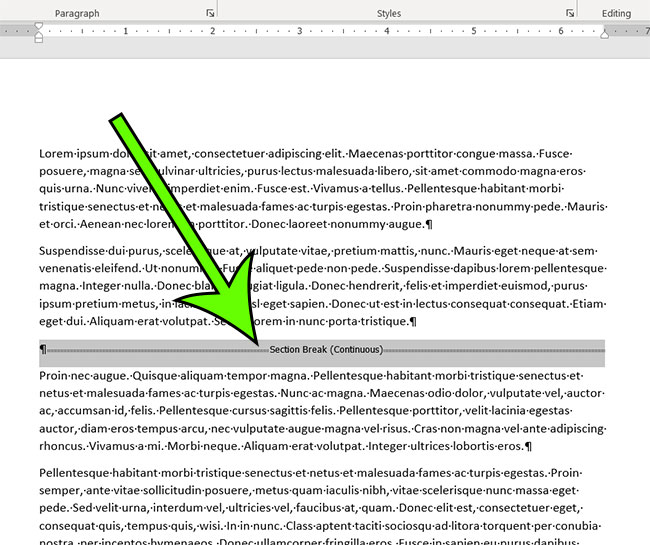Click the Editing group label

pyautogui.click(x=616, y=13)
